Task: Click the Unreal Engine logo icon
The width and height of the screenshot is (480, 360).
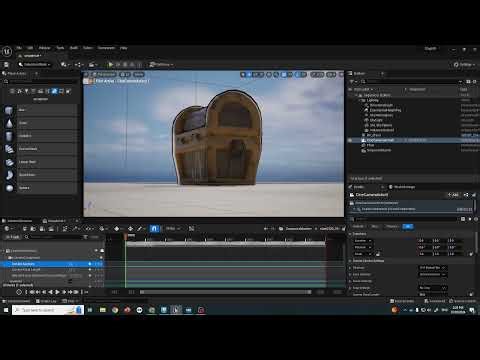Action: pyautogui.click(x=7, y=51)
